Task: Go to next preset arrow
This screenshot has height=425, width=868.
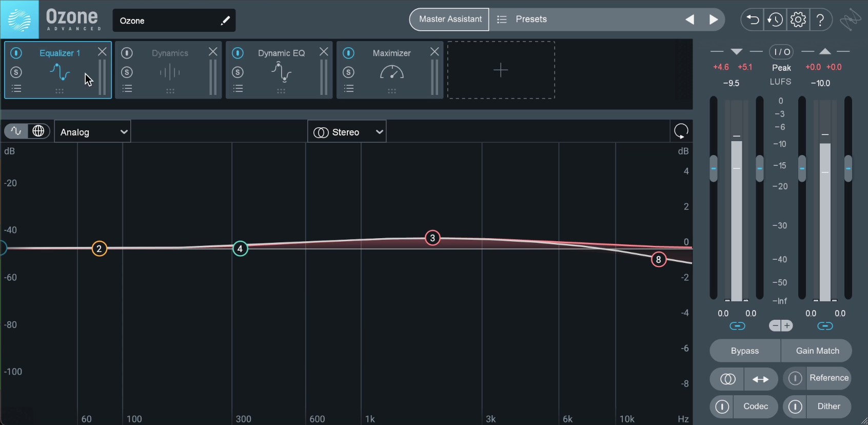Action: [714, 20]
